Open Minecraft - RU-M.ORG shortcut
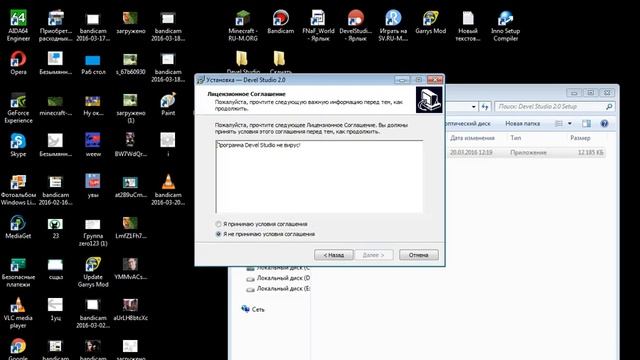The height and width of the screenshot is (360, 640). click(x=243, y=25)
